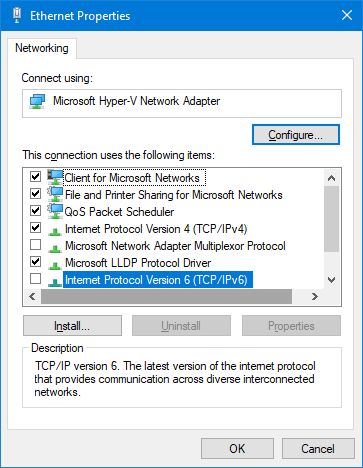The width and height of the screenshot is (363, 468).
Task: Disable the QoS Packet Scheduler checkbox
Action: [x=35, y=210]
